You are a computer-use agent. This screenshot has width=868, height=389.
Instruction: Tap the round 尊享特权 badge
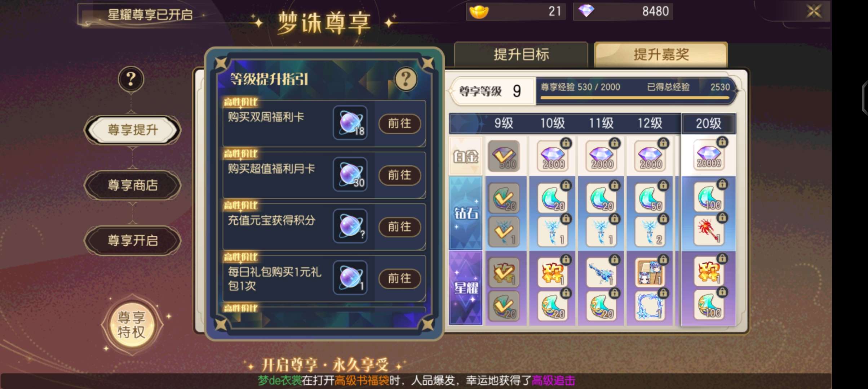point(131,325)
